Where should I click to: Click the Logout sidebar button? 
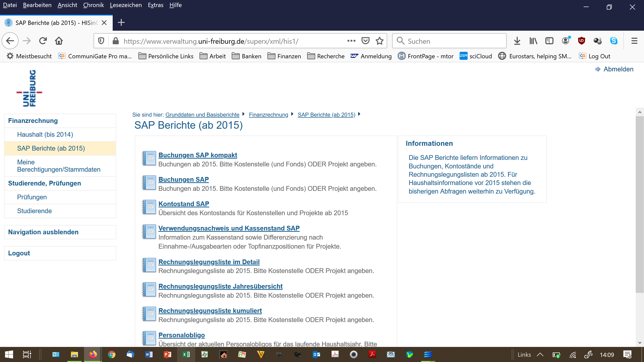point(60,253)
